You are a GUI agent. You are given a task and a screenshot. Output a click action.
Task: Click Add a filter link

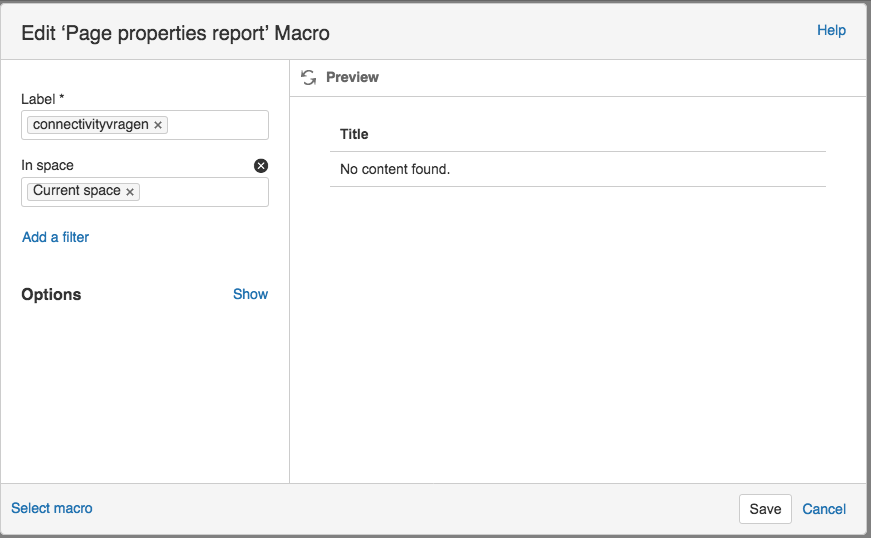click(56, 237)
